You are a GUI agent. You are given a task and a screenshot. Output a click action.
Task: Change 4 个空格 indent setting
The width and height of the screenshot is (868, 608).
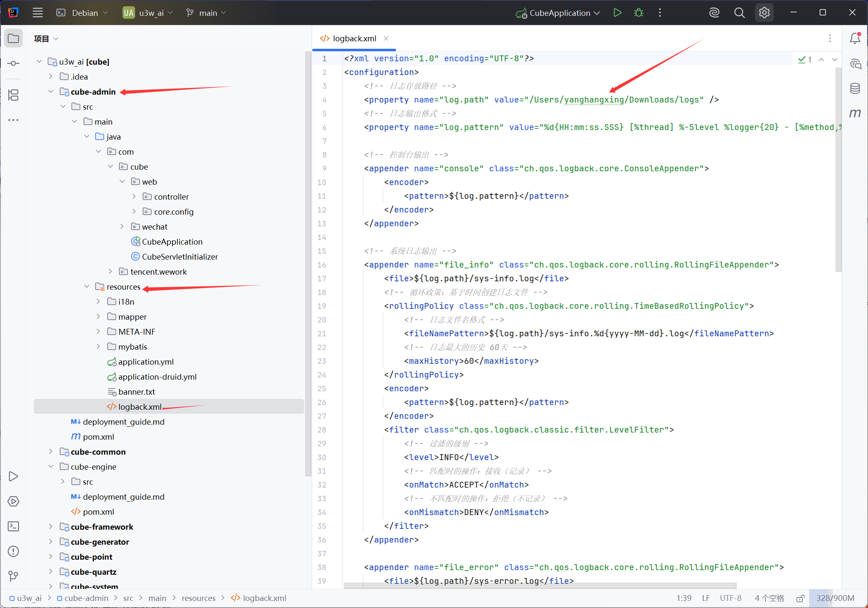(x=769, y=598)
